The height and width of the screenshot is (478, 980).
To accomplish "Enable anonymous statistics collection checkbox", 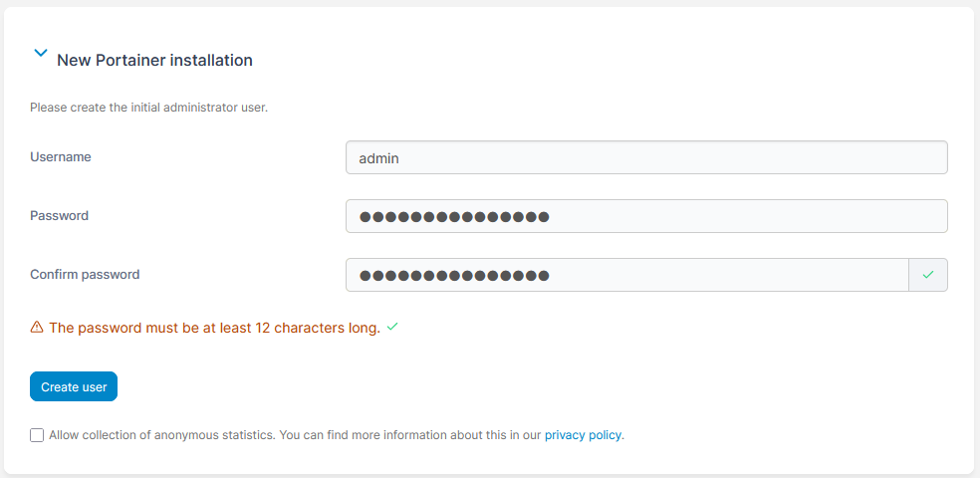I will tap(37, 435).
